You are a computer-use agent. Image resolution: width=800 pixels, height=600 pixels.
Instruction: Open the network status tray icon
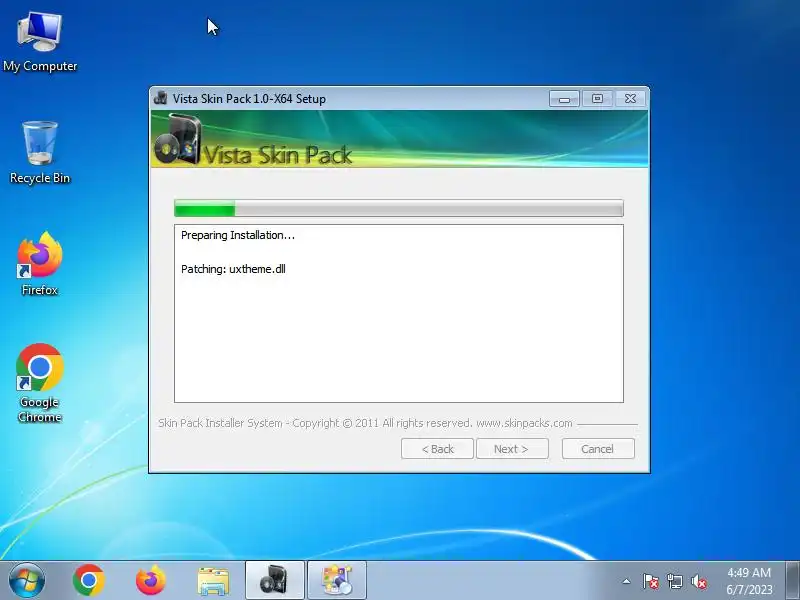[674, 581]
